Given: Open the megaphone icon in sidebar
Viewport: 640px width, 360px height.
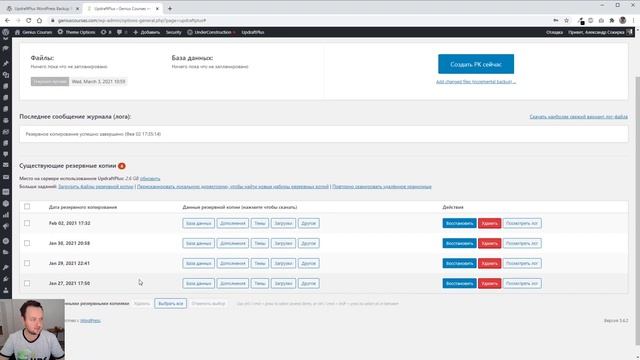Looking at the screenshot, I should 6,226.
